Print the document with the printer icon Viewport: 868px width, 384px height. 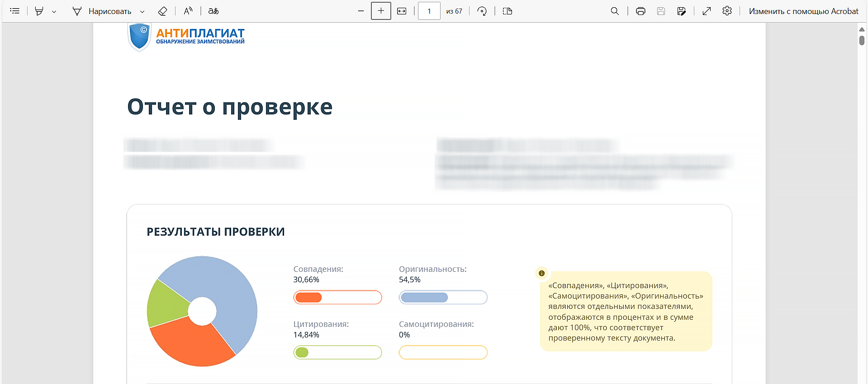point(640,11)
